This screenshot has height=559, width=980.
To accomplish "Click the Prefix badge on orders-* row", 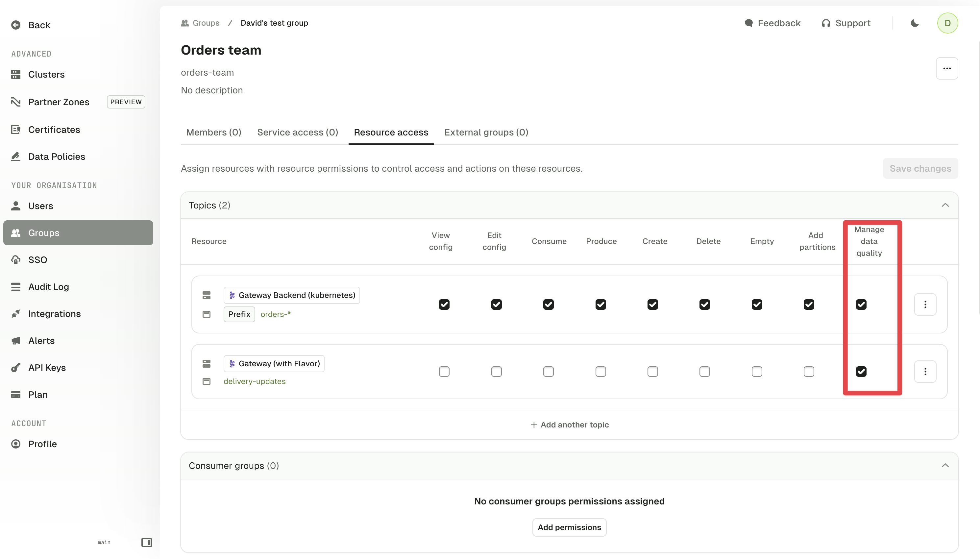I will (x=239, y=314).
